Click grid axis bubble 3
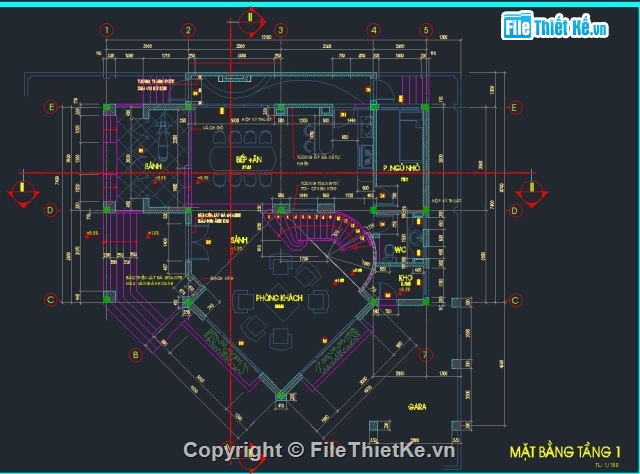 coord(281,30)
